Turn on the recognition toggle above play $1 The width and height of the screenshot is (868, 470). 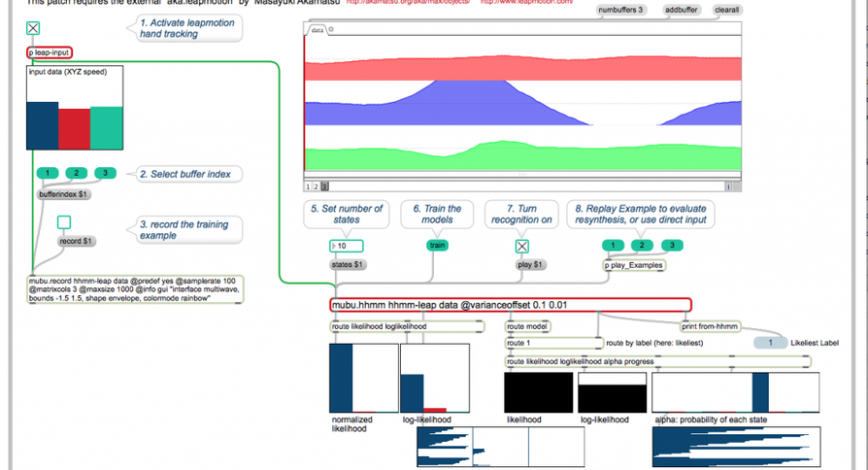coord(522,247)
